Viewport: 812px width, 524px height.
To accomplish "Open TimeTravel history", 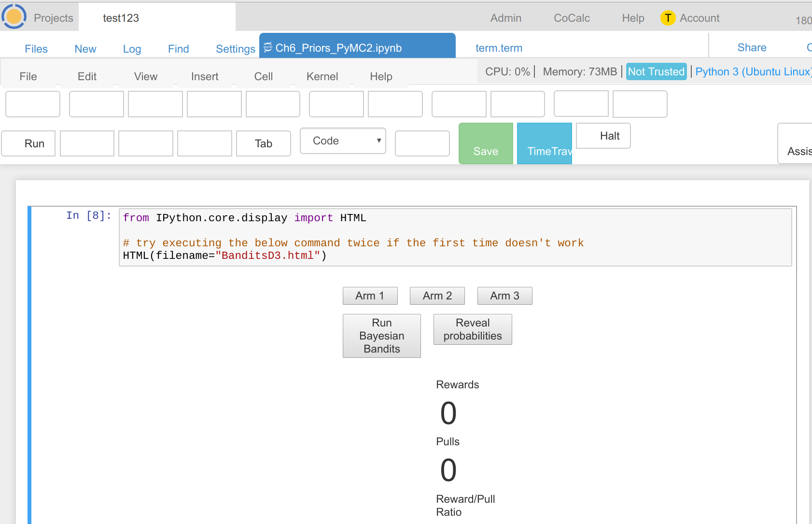I will coord(545,143).
